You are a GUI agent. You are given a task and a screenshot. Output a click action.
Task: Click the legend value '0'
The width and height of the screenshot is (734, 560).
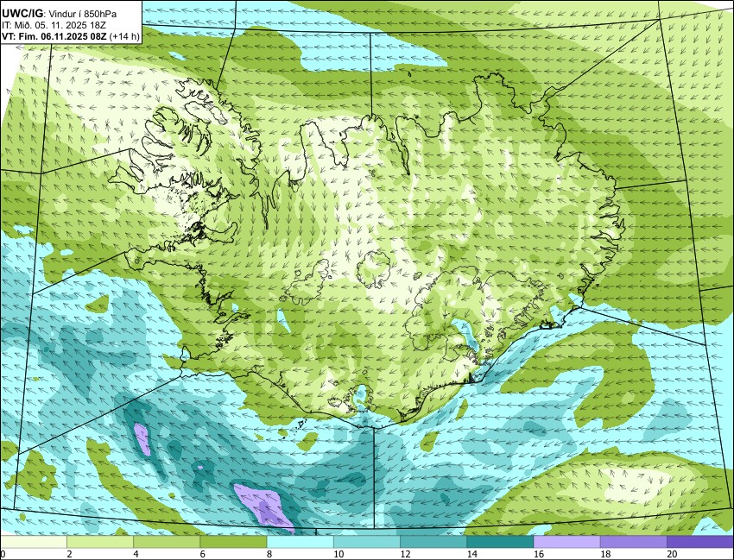(3, 554)
